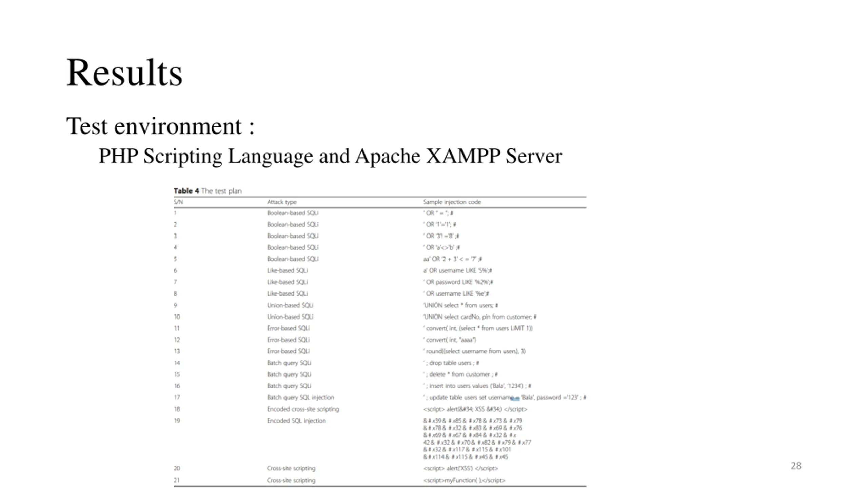The image size is (868, 488).
Task: Click "a' OR username LIKE 'S%';#" code
Action: pyautogui.click(x=457, y=270)
